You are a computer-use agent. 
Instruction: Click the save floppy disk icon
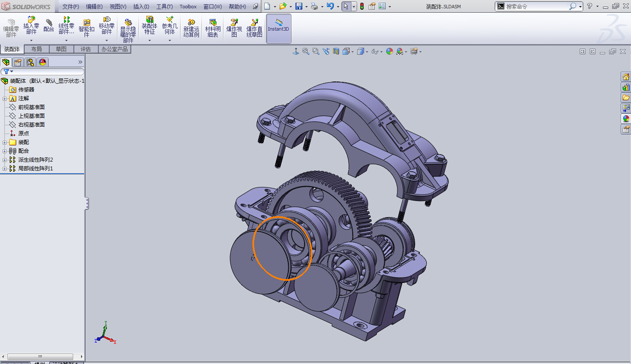[x=298, y=6]
